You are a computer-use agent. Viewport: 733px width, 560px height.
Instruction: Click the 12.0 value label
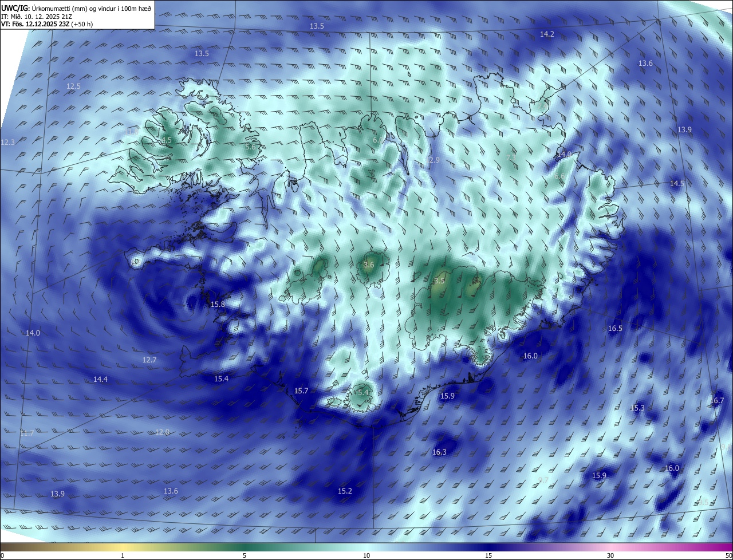[163, 432]
